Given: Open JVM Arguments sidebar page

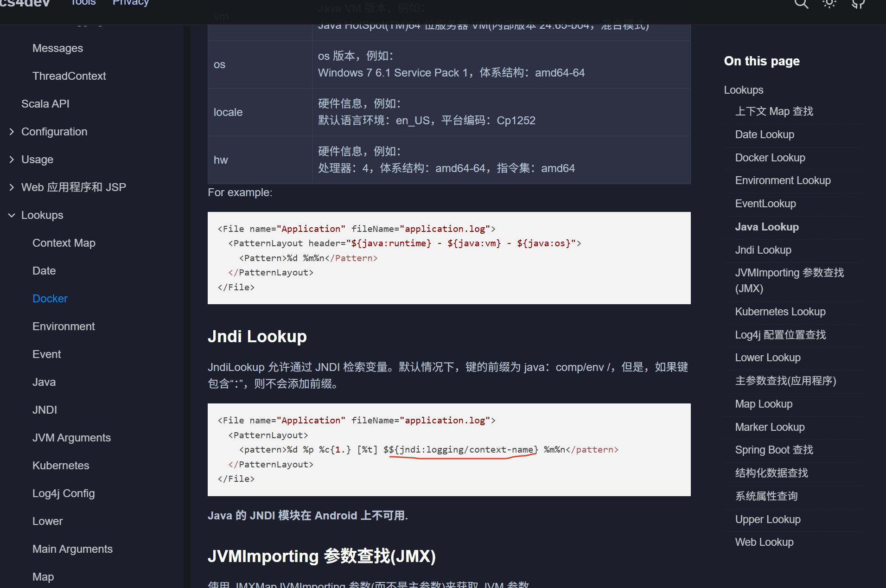Looking at the screenshot, I should click(71, 438).
